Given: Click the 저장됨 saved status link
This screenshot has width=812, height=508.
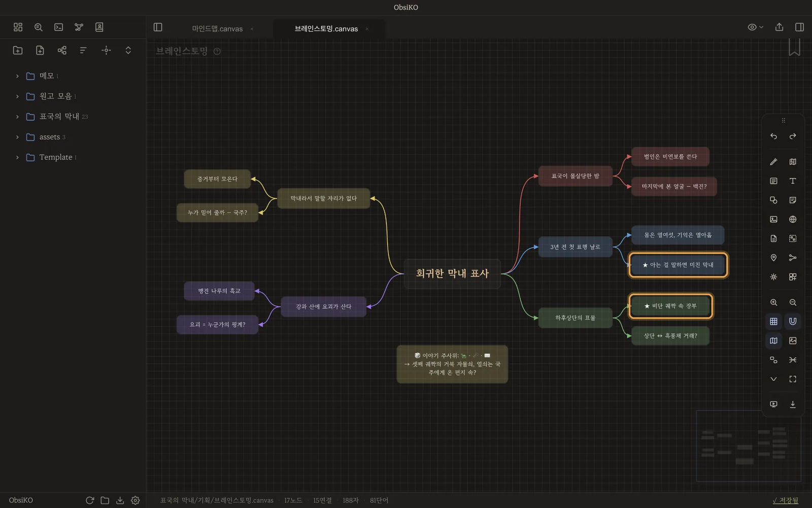Looking at the screenshot, I should coord(785,500).
